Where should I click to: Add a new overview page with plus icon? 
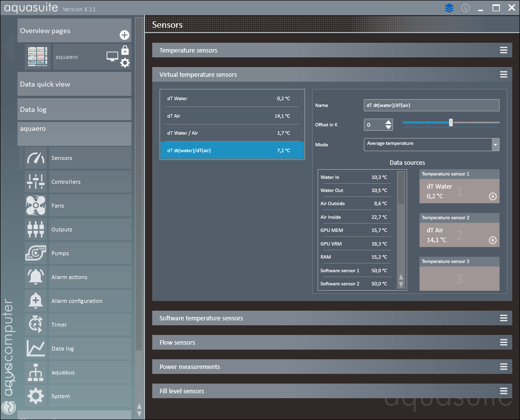click(125, 35)
